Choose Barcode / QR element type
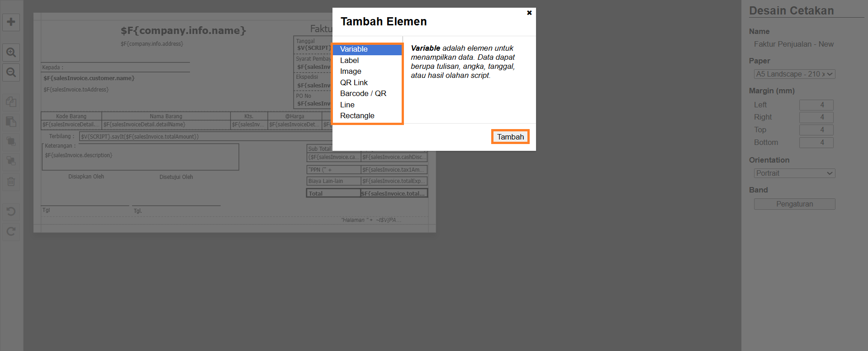 coord(363,93)
